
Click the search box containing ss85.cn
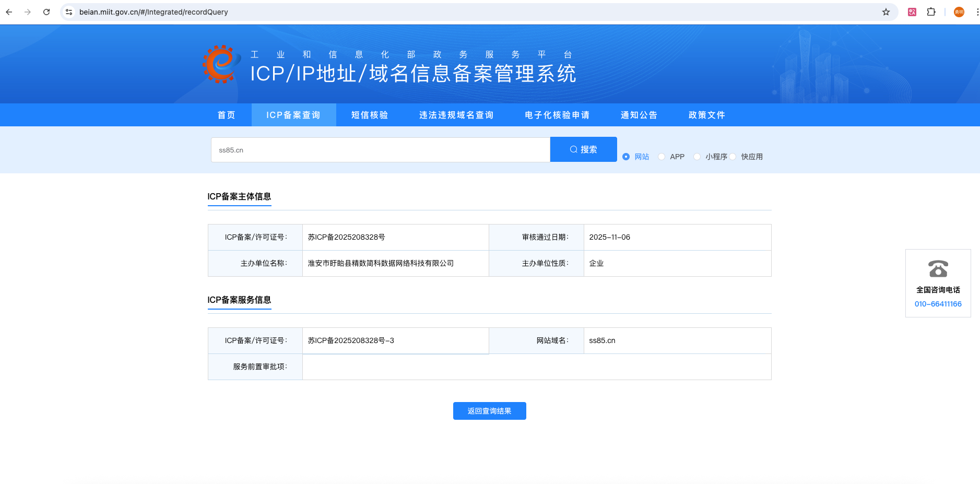(381, 150)
